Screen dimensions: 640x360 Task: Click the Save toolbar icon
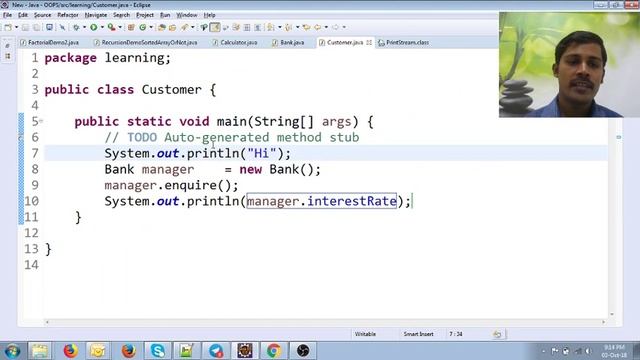(25, 27)
